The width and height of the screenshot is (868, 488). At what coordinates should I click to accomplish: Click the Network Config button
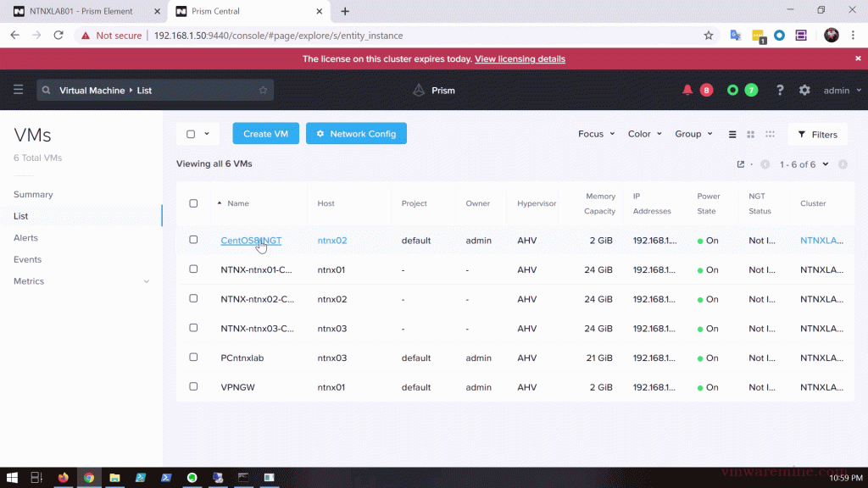pos(357,133)
